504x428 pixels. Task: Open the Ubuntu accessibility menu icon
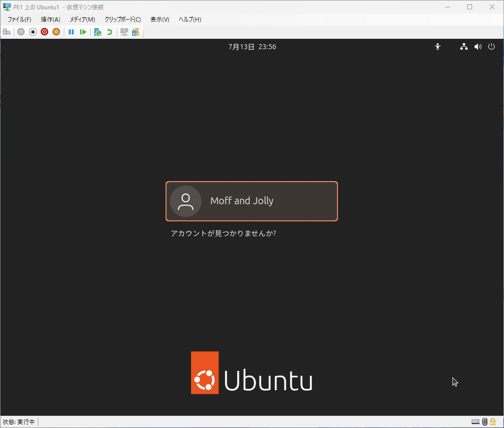(x=438, y=47)
